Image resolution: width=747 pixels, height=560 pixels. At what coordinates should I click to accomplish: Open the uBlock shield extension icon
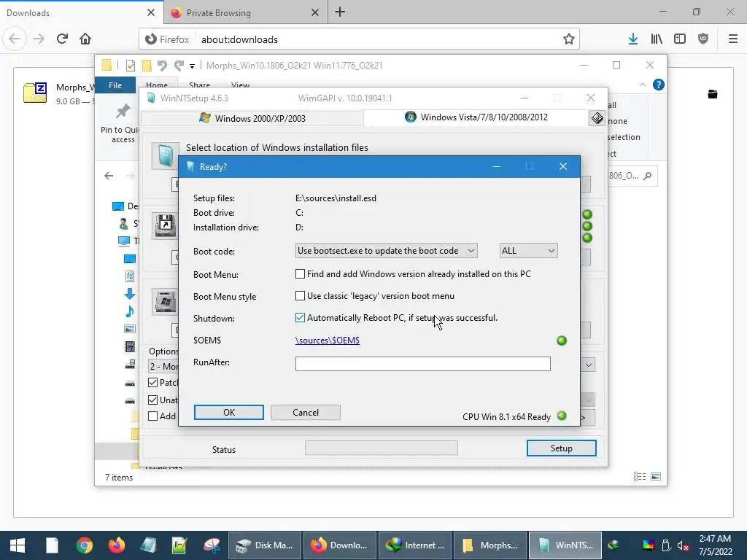703,39
